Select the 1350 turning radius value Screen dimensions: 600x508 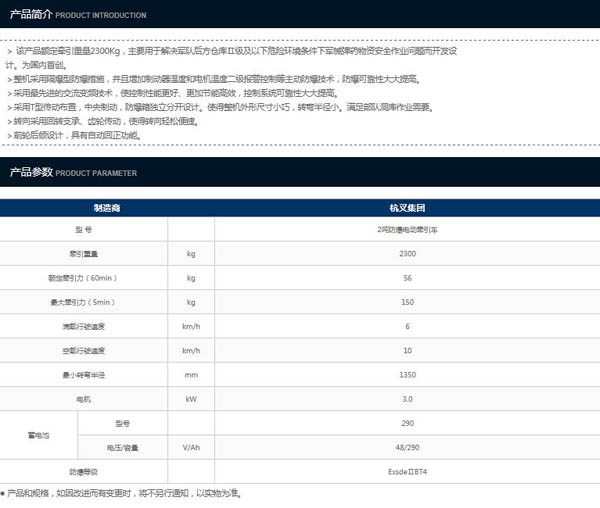[x=407, y=375]
